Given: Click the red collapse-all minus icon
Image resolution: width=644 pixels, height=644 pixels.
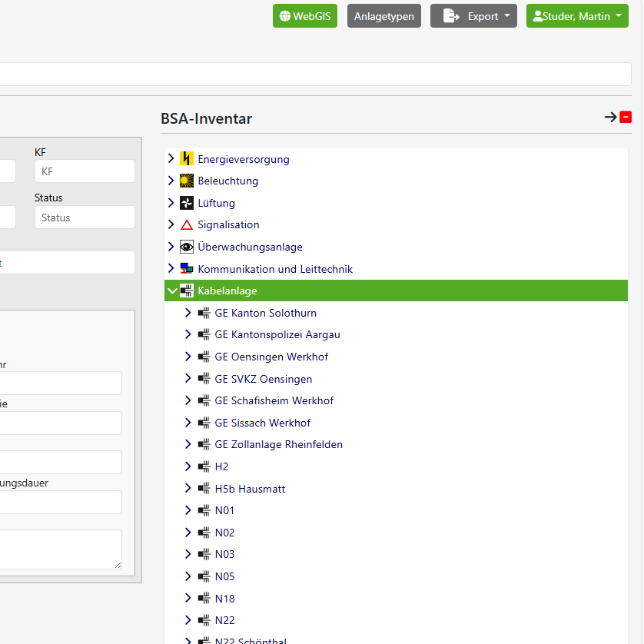Looking at the screenshot, I should tap(626, 118).
